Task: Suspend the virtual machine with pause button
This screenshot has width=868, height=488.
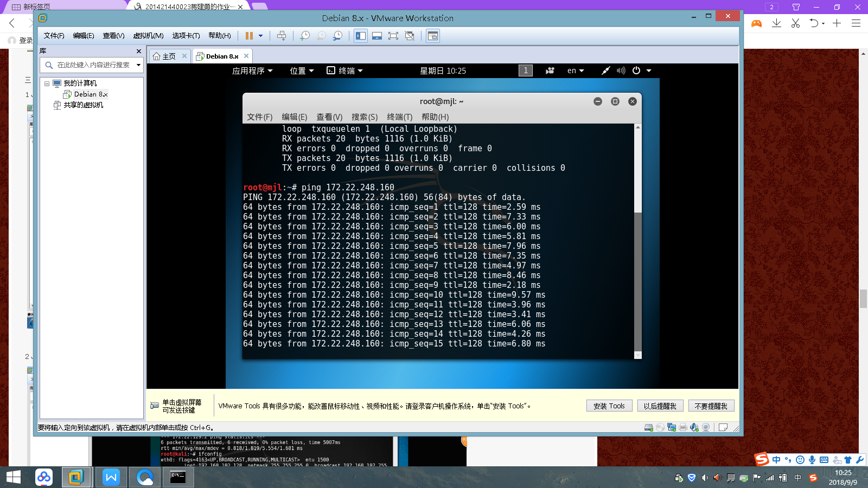Action: pos(249,36)
